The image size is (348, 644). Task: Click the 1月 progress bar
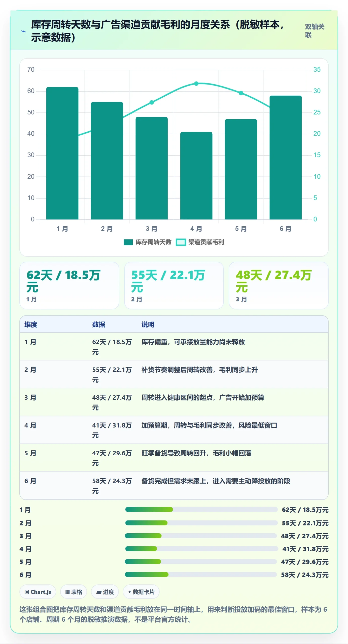coord(201,510)
